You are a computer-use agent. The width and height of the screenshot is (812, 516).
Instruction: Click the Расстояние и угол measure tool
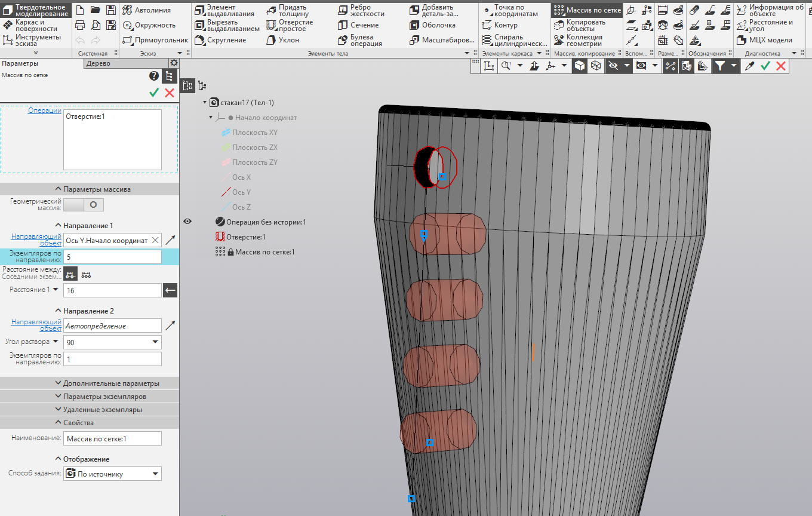coord(765,25)
